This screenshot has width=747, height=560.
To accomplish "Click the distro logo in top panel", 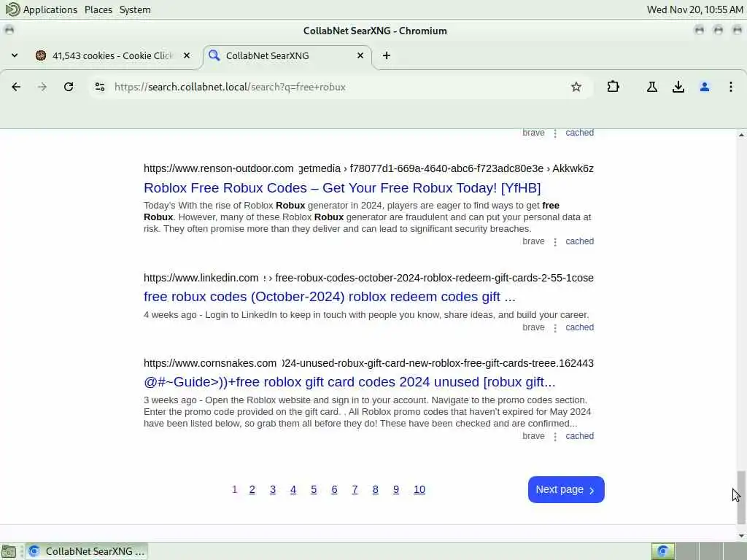I will coord(12,9).
